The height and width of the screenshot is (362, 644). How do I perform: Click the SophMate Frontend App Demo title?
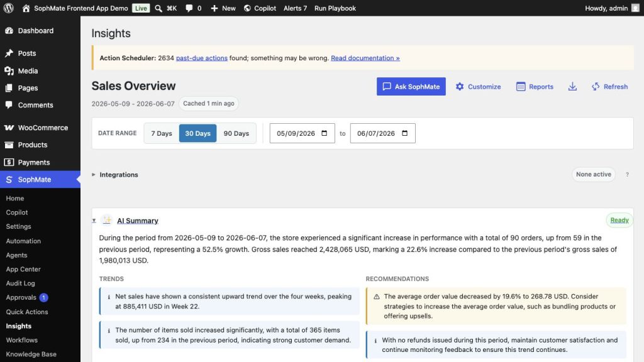click(81, 8)
